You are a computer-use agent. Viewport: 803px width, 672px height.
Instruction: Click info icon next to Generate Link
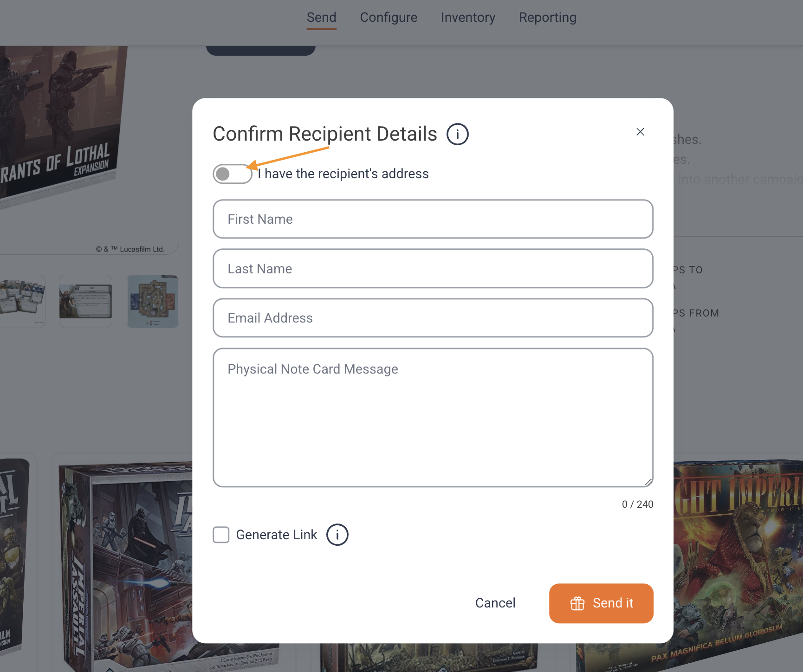pyautogui.click(x=337, y=535)
